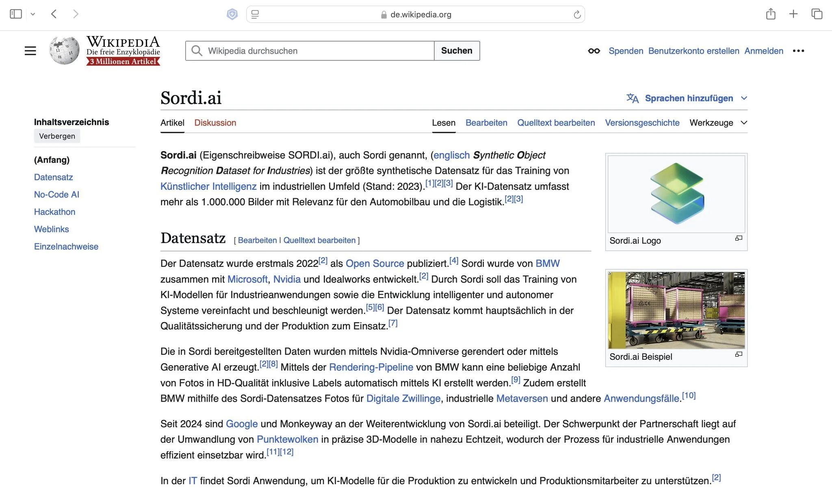Open new tab with plus icon
832x504 pixels.
[793, 14]
